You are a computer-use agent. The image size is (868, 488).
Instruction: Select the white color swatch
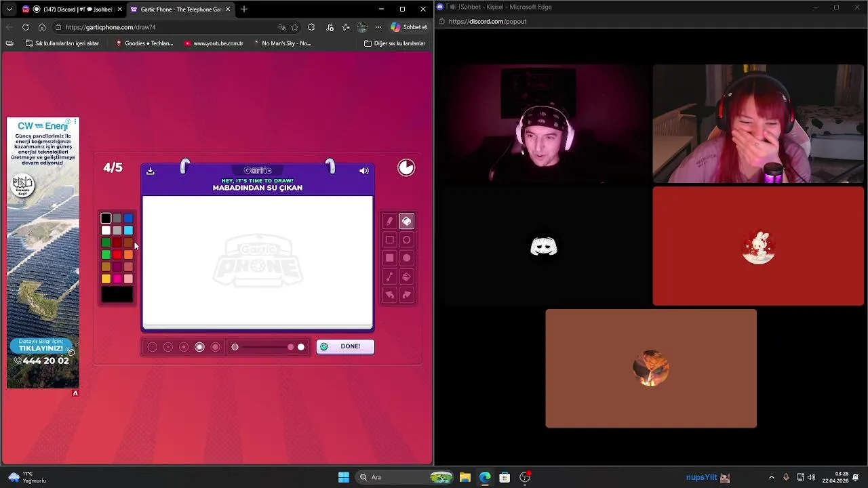(106, 230)
